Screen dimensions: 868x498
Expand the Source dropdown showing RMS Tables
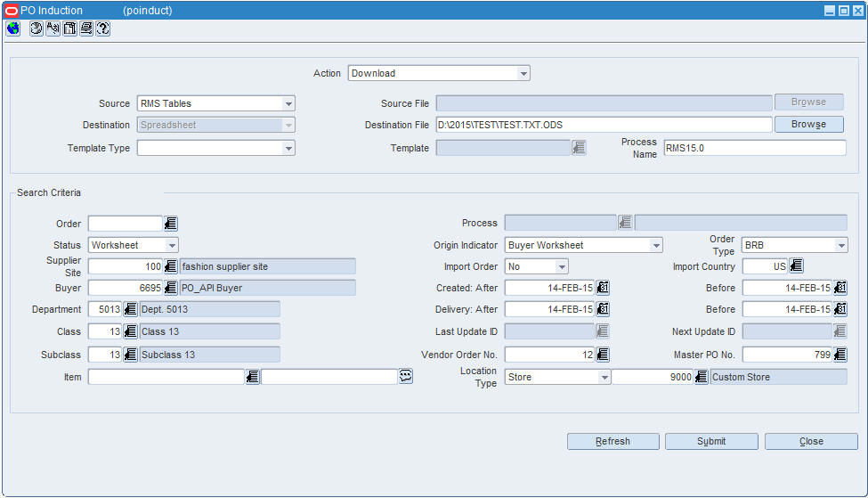pos(288,103)
